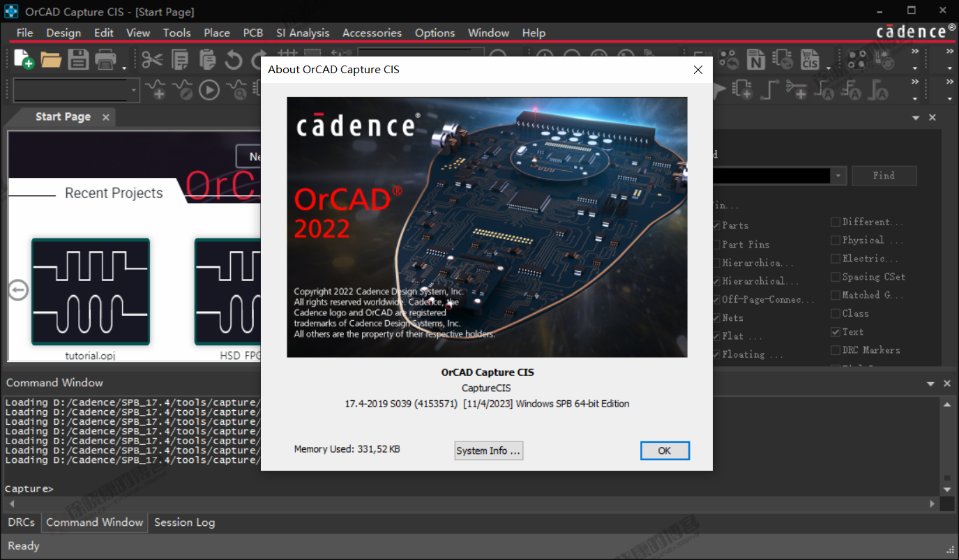Click the Find panel search input field

[x=771, y=176]
